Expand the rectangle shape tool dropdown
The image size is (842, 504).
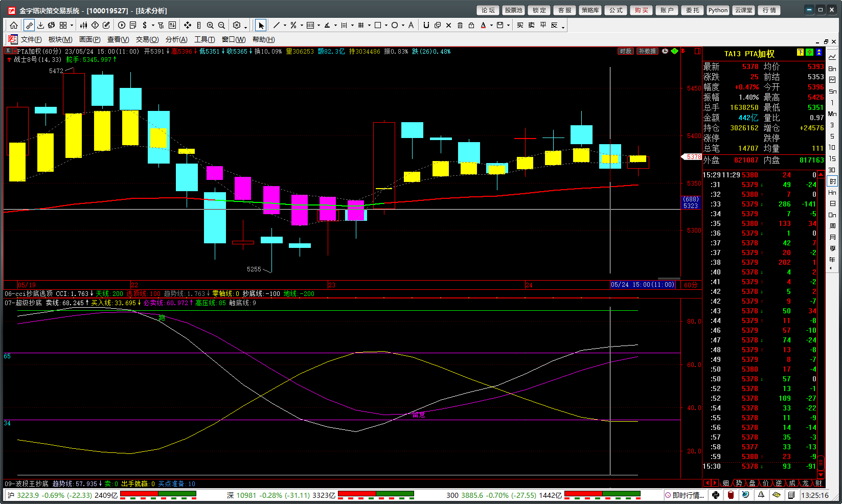pyautogui.click(x=386, y=26)
